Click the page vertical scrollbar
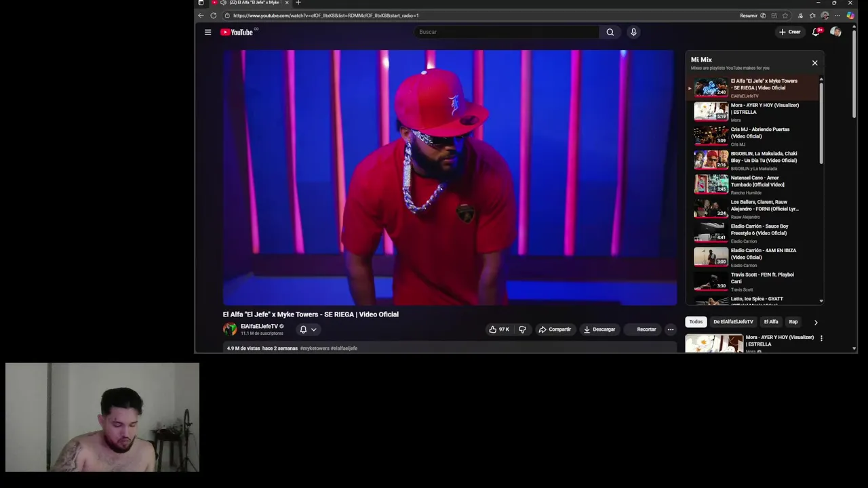The width and height of the screenshot is (868, 488). click(x=854, y=75)
